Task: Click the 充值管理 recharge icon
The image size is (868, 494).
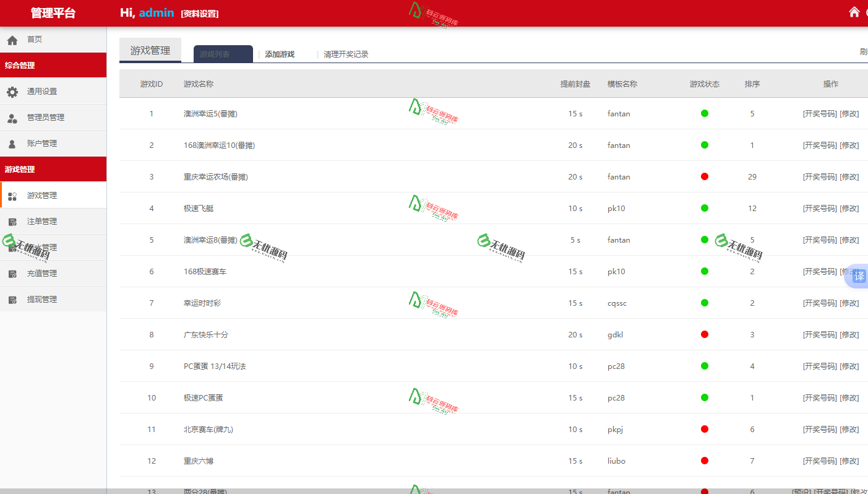Action: click(x=14, y=273)
